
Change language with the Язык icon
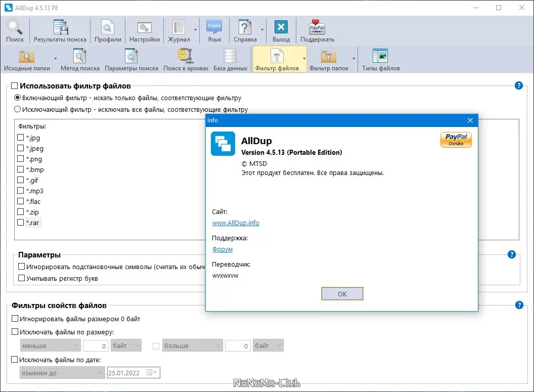tap(214, 31)
